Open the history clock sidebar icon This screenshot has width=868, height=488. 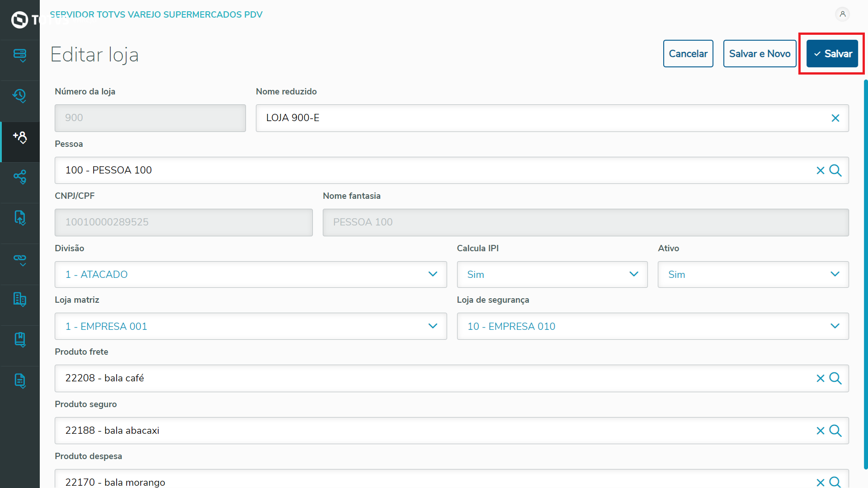click(x=20, y=96)
